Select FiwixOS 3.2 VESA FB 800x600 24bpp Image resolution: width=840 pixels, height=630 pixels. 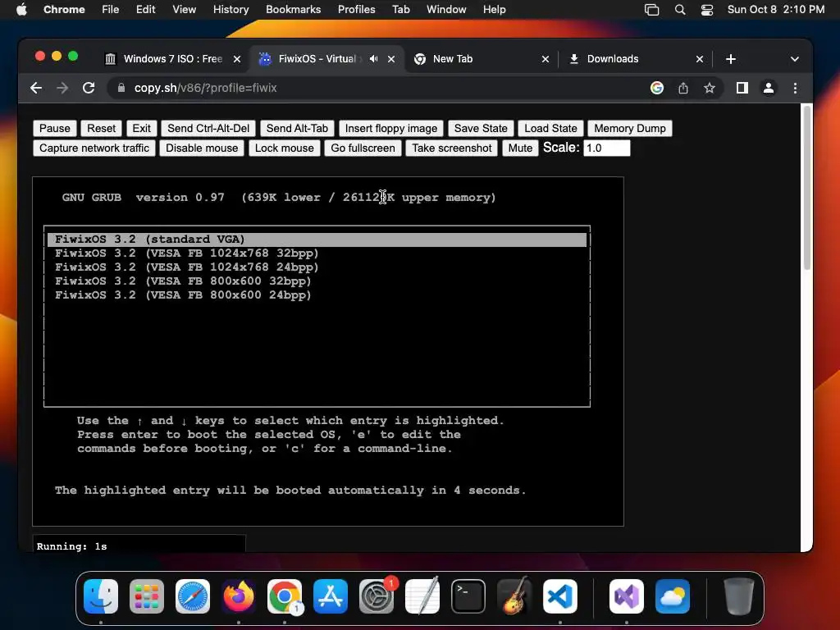pyautogui.click(x=183, y=294)
